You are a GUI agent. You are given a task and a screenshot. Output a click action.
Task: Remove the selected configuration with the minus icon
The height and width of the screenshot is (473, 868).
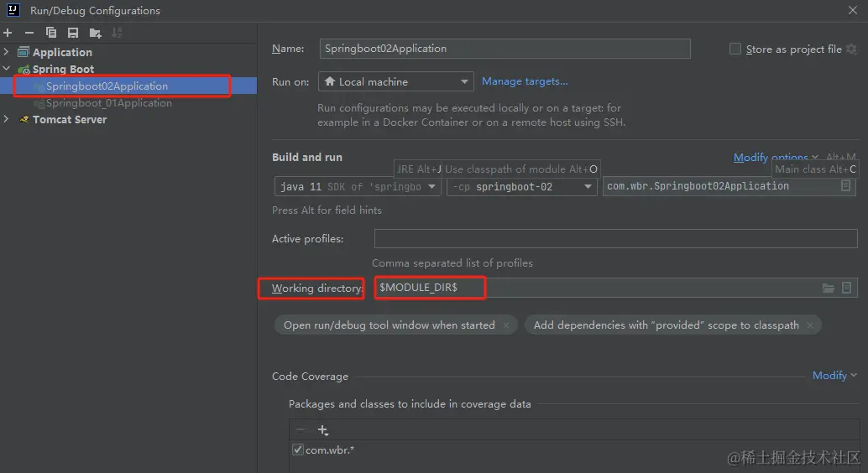[29, 33]
